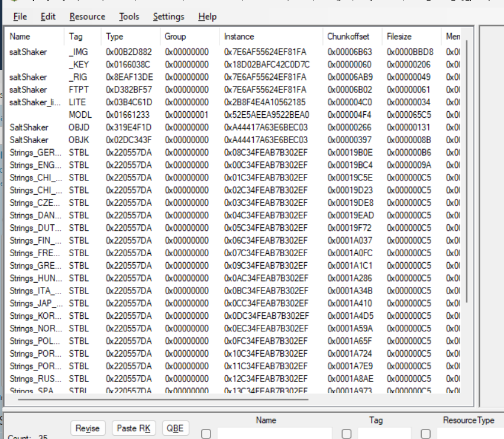Check the ResourceType filter checkbox
Viewport: 504px width, 439px height.
pos(425,434)
